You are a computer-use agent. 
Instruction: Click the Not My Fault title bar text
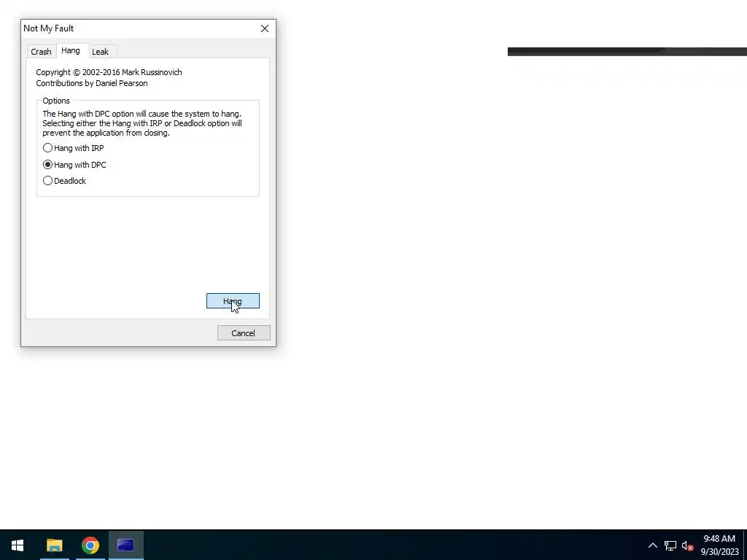49,28
